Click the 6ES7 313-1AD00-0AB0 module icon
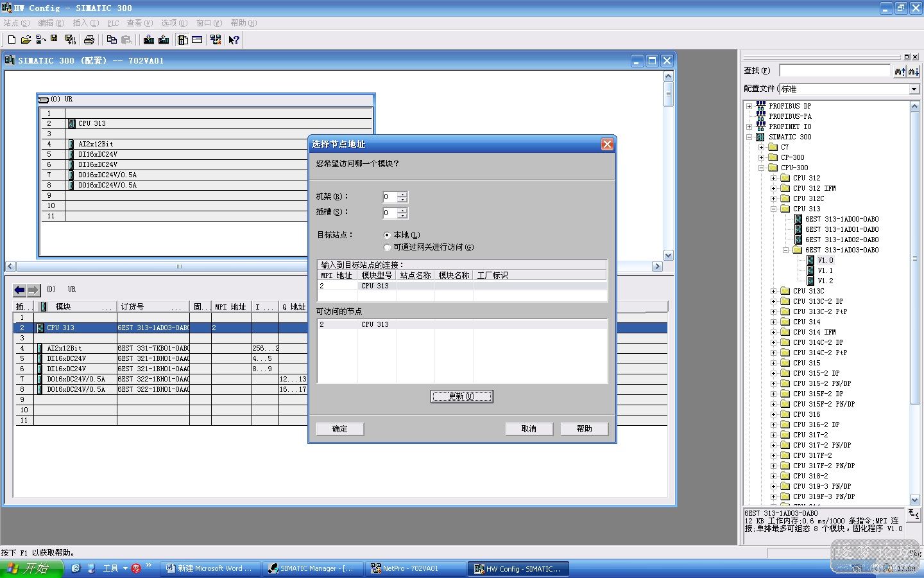 (x=798, y=219)
